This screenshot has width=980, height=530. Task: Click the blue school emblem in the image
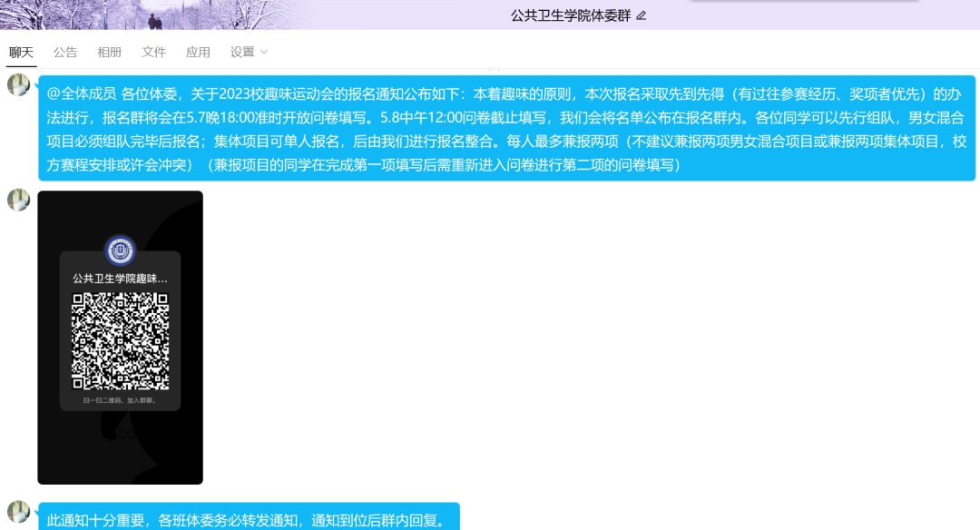120,250
